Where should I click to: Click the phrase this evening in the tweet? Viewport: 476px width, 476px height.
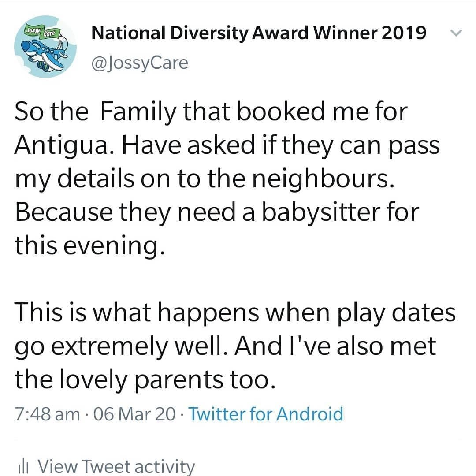[x=90, y=246]
